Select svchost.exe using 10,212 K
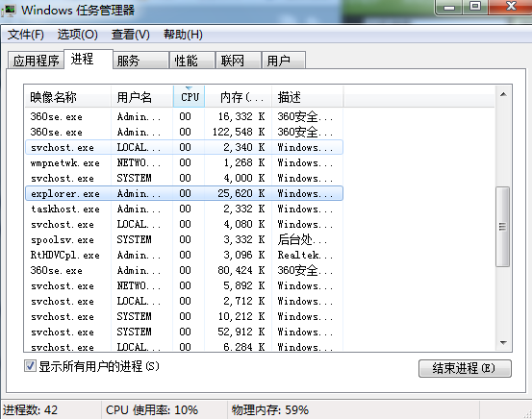Image resolution: width=532 pixels, height=419 pixels. [x=185, y=316]
